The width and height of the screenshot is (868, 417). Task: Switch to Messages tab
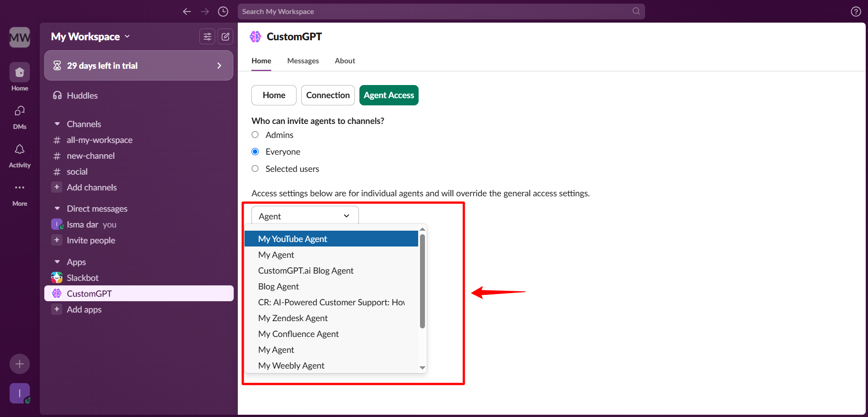[303, 61]
